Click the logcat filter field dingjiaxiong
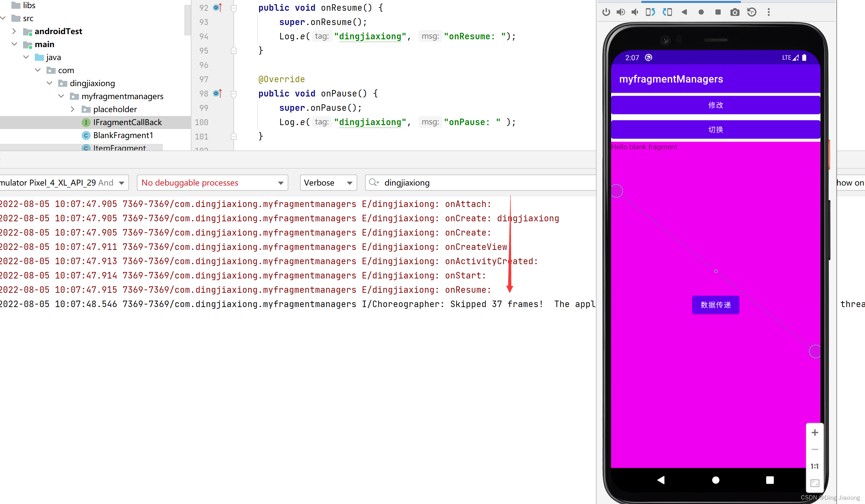 coord(480,183)
